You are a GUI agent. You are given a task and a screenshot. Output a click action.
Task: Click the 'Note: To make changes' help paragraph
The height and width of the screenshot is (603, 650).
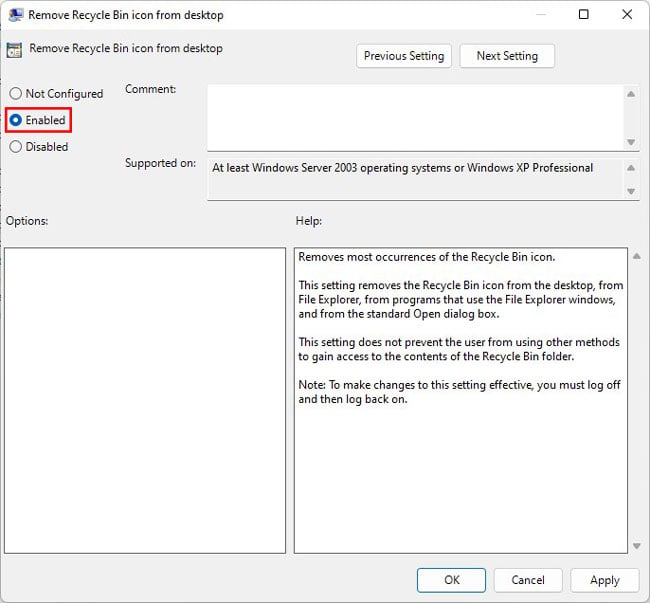click(x=459, y=392)
